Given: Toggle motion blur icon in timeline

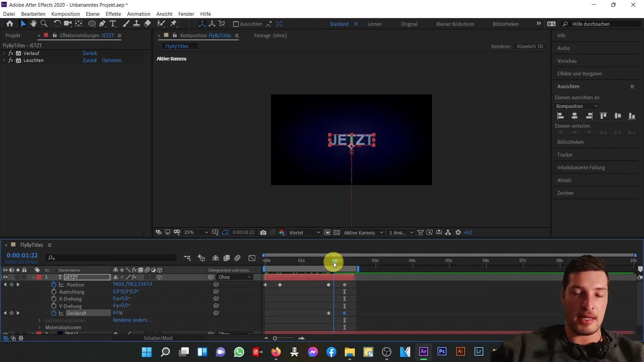Looking at the screenshot, I should (237, 258).
